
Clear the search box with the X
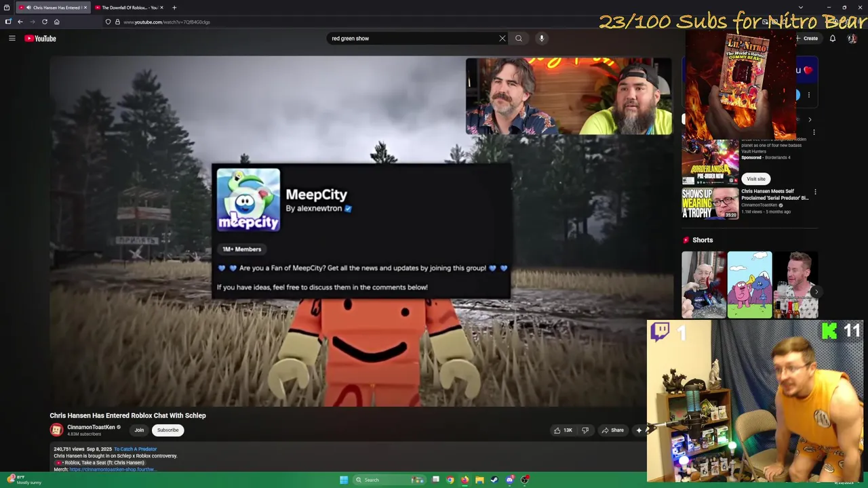pos(502,39)
